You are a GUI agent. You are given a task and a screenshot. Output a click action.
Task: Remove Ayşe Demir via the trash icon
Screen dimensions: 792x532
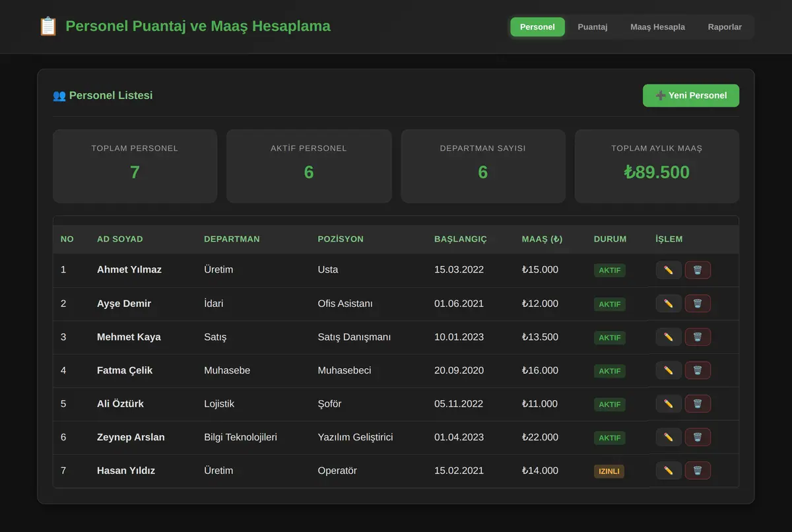coord(698,304)
